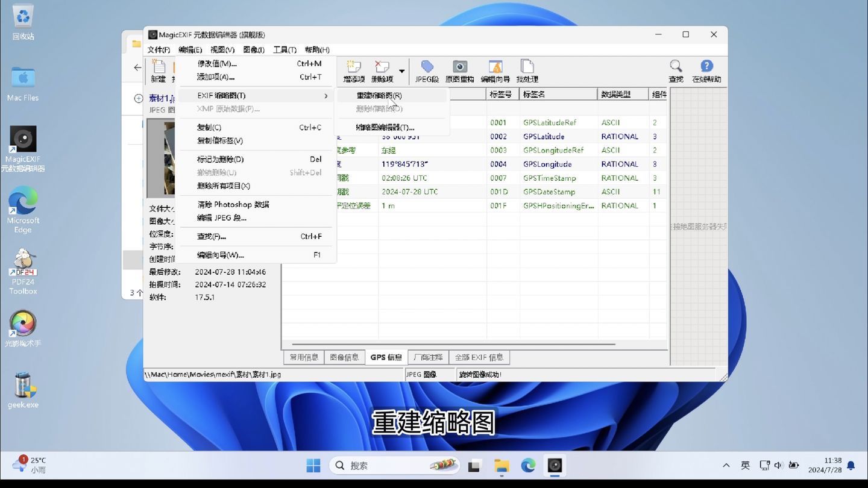Click the taskbar 搜索 box
The height and width of the screenshot is (488, 868).
point(394,465)
